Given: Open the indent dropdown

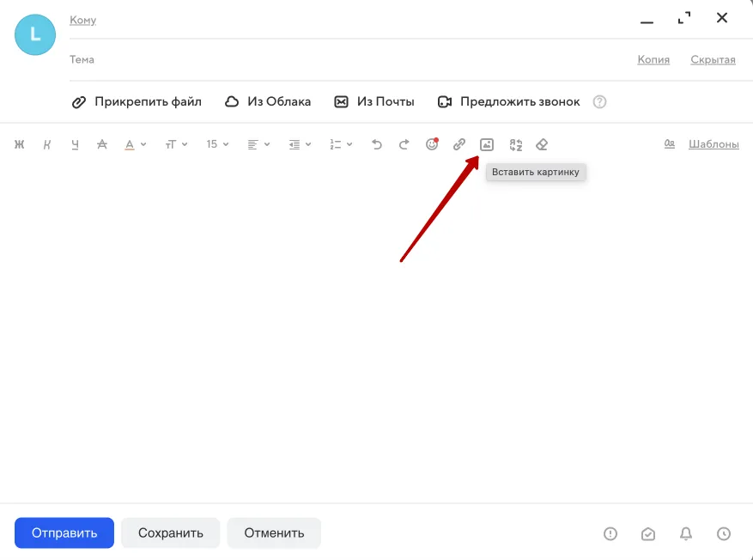Looking at the screenshot, I should [x=300, y=144].
